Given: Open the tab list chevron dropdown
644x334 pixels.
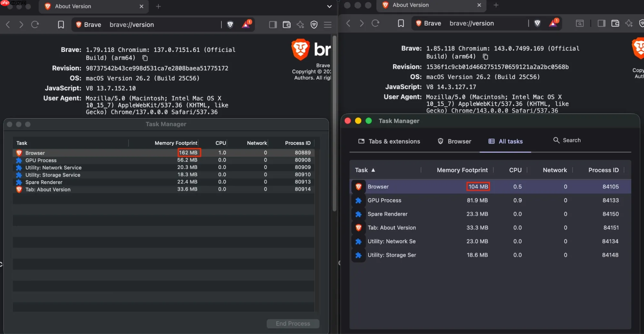Looking at the screenshot, I should coord(329,6).
